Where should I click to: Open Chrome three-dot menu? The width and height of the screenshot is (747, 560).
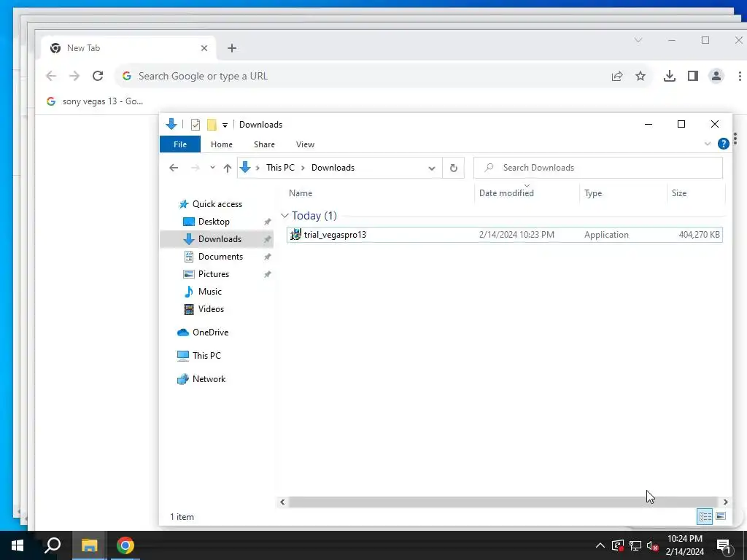[x=740, y=76]
